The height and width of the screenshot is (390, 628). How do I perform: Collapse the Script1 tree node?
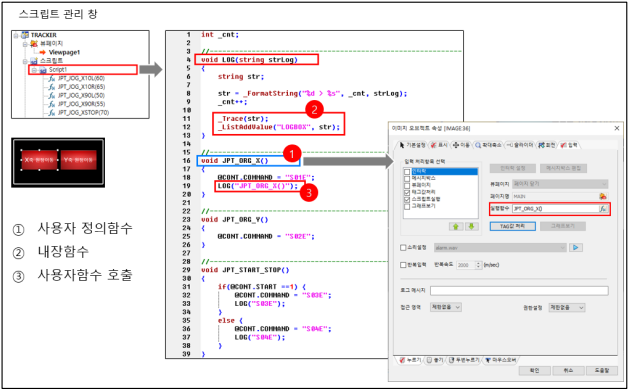[x=34, y=70]
